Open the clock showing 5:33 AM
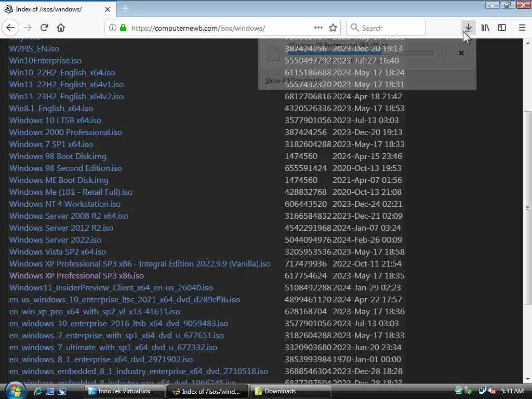The height and width of the screenshot is (399, 532). coord(512,391)
